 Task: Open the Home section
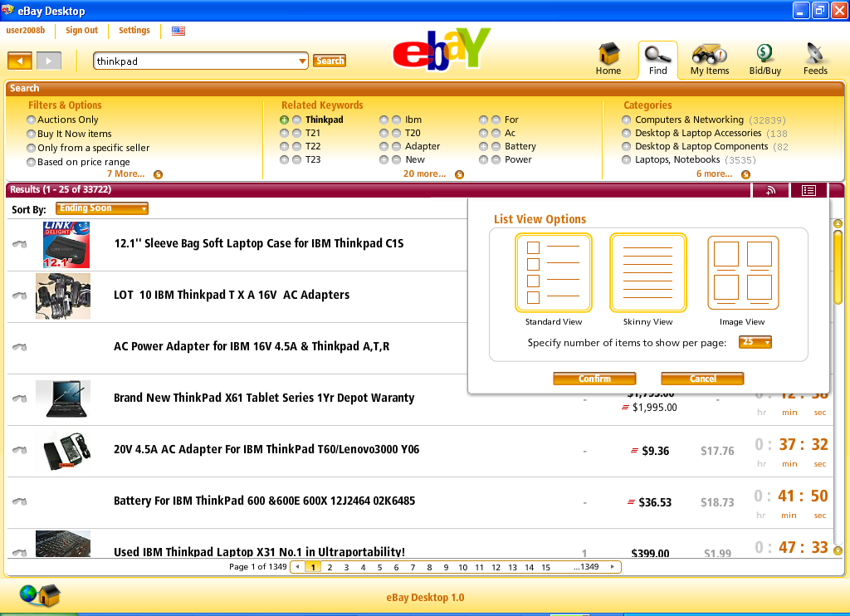coord(608,59)
